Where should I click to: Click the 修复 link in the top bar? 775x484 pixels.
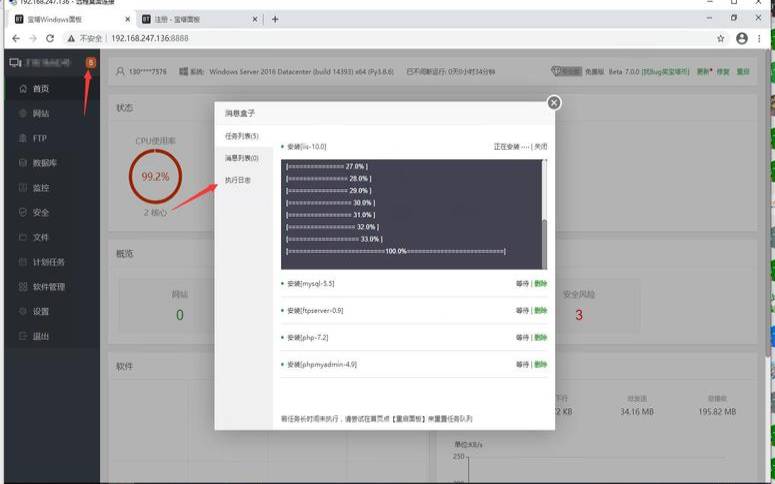(x=723, y=72)
